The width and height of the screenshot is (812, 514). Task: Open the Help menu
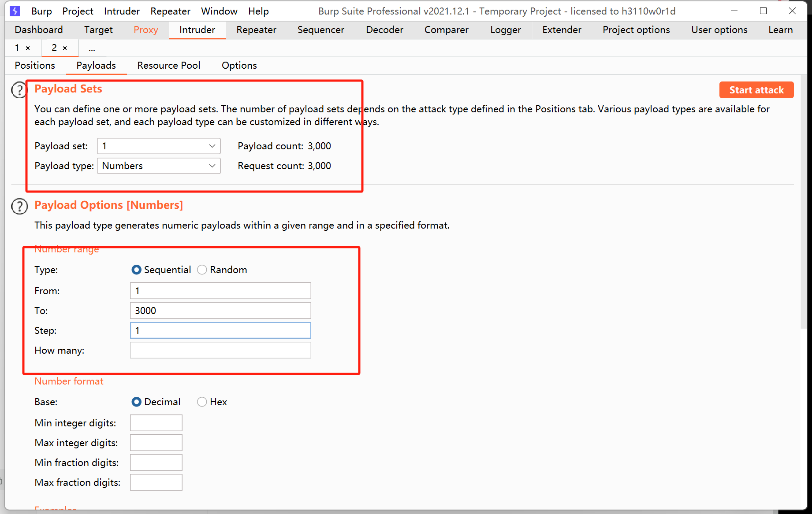point(258,11)
